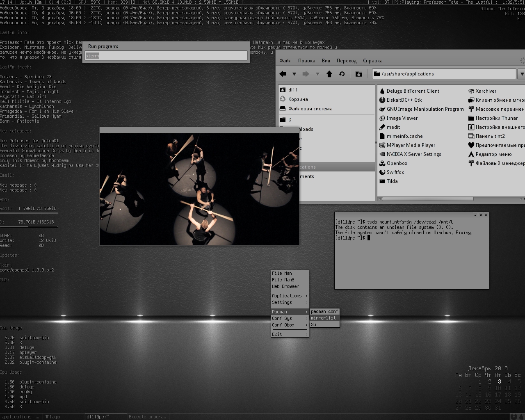Select GNU Image Manipulation Program icon
Image resolution: width=525 pixels, height=420 pixels.
(x=382, y=109)
